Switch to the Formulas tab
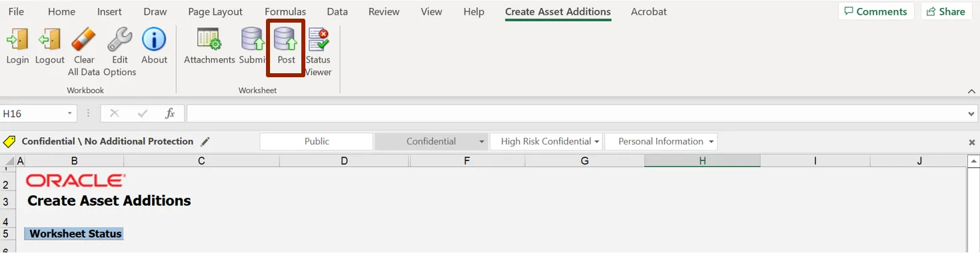This screenshot has width=980, height=253. pyautogui.click(x=285, y=12)
